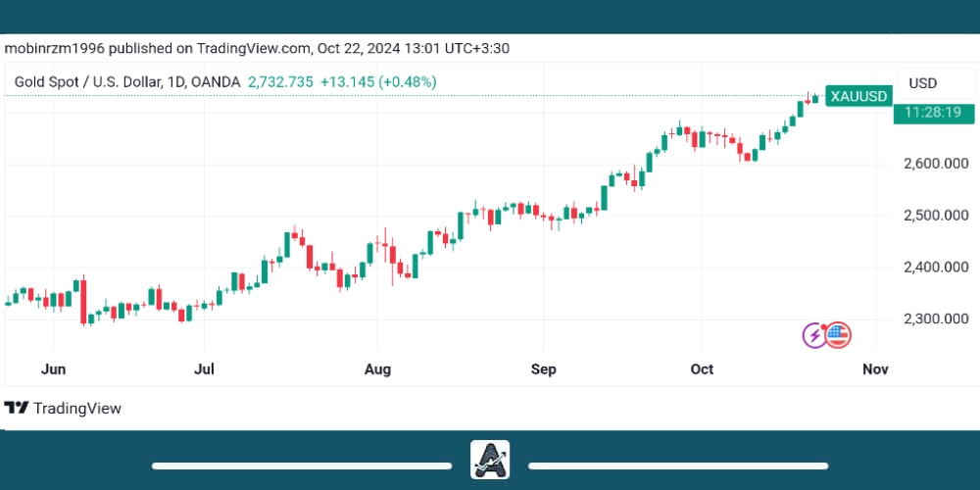Select the 2,500.000 price axis label
The width and height of the screenshot is (980, 490).
(x=935, y=215)
